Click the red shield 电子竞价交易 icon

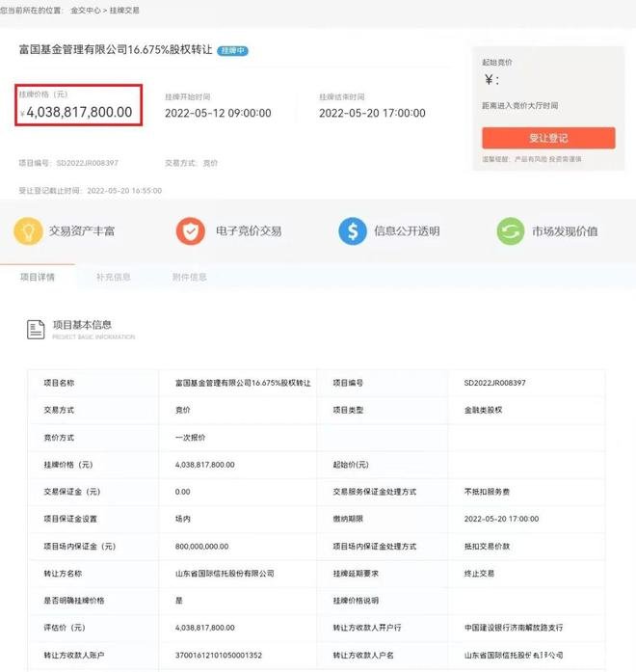(x=191, y=231)
